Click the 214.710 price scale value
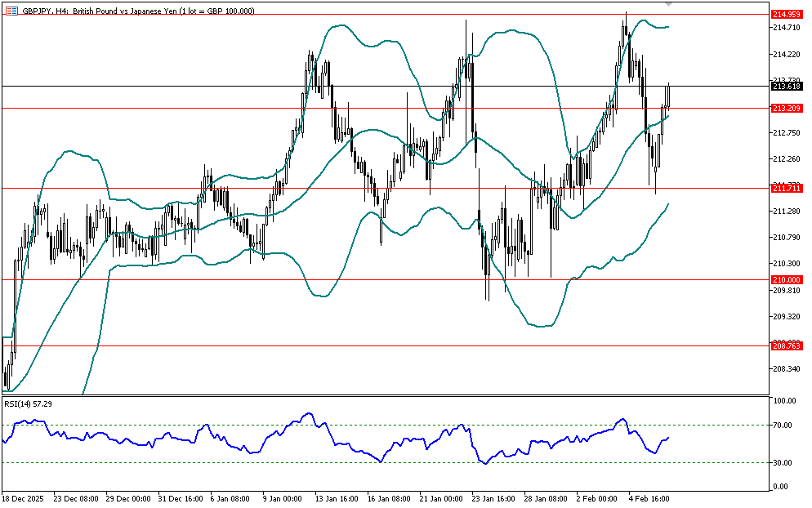The image size is (812, 508). point(784,28)
